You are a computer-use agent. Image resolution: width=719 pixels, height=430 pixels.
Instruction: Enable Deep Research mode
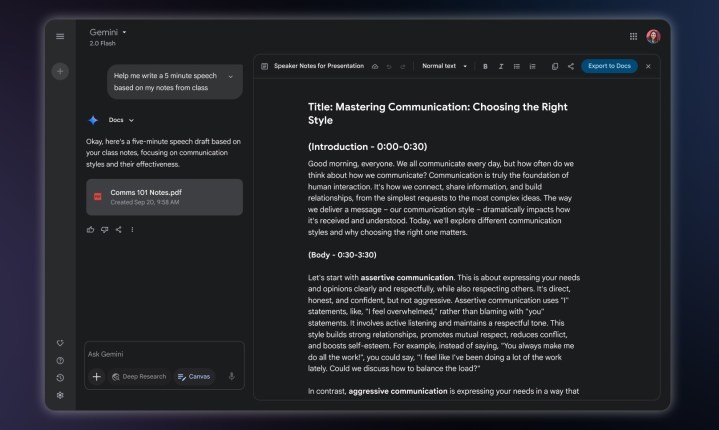click(x=139, y=377)
